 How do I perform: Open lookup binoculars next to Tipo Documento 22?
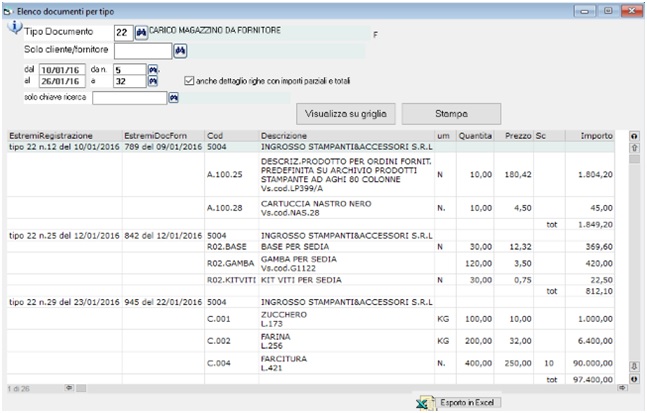[x=141, y=33]
